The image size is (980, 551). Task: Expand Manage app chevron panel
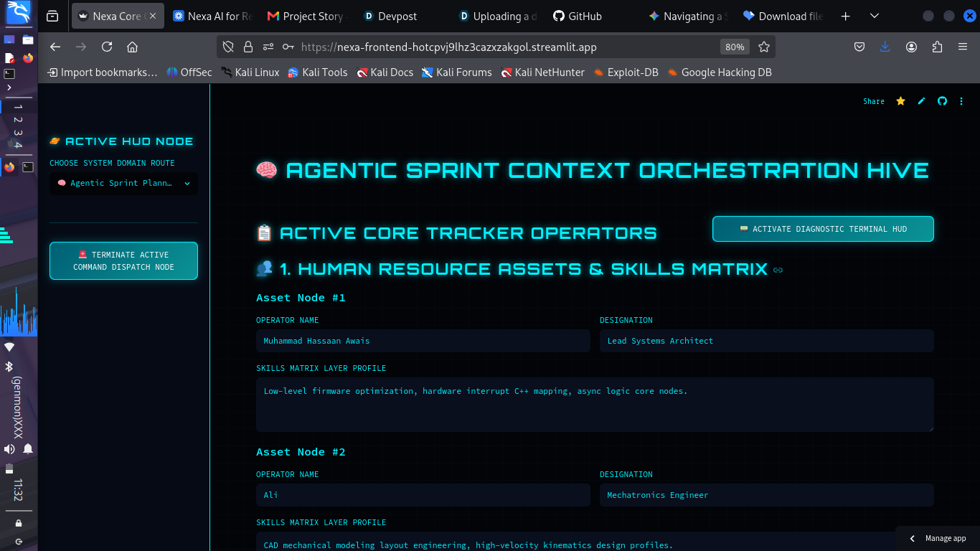913,538
